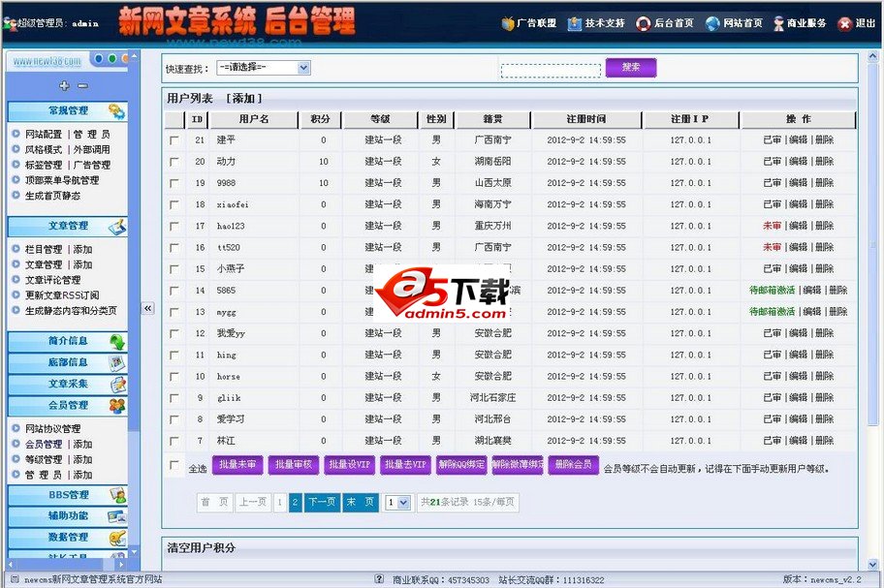Click the main vertical scrollbar down arrow

pyautogui.click(x=872, y=564)
